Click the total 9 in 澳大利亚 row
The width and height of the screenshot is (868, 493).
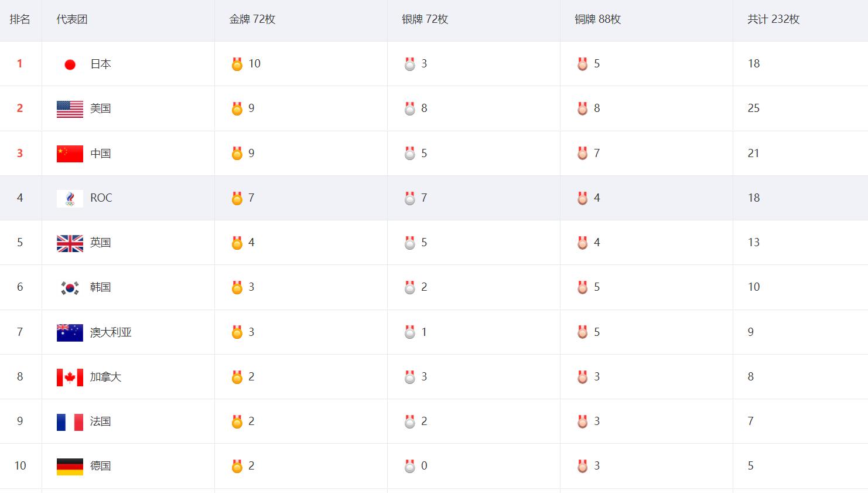pos(751,332)
